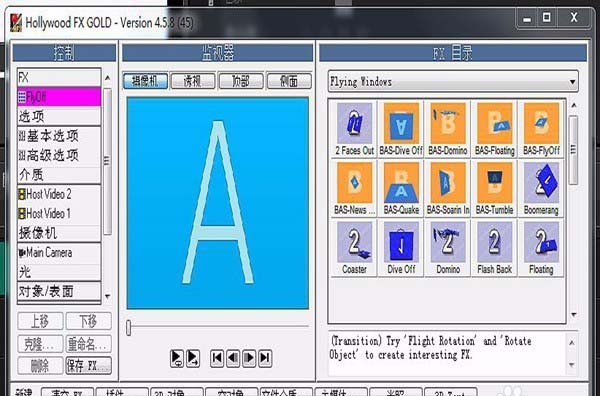Pick the Dive Off effect icon
Viewport: 600px width, 396px height.
[401, 248]
